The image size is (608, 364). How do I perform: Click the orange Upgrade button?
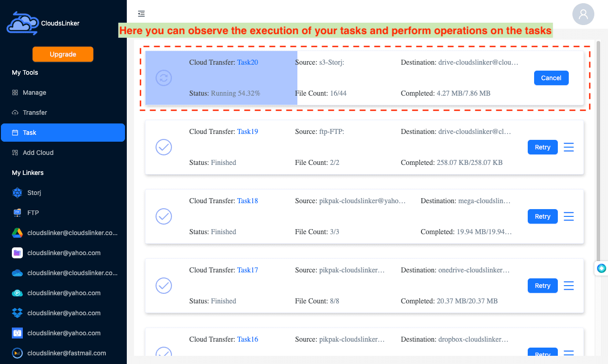(63, 54)
